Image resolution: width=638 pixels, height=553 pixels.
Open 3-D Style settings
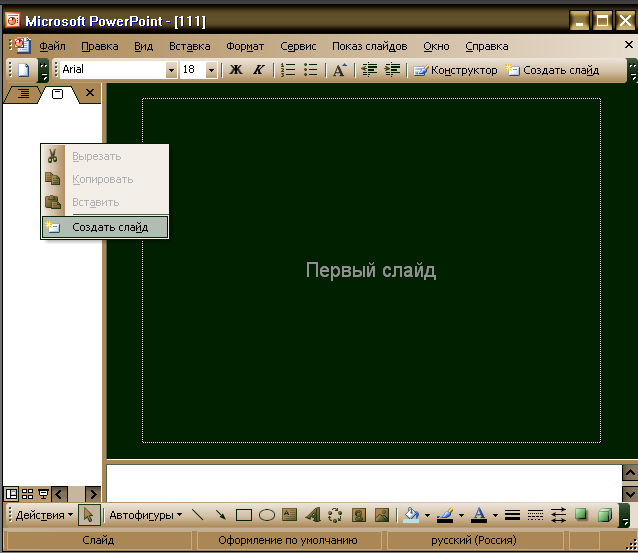605,515
